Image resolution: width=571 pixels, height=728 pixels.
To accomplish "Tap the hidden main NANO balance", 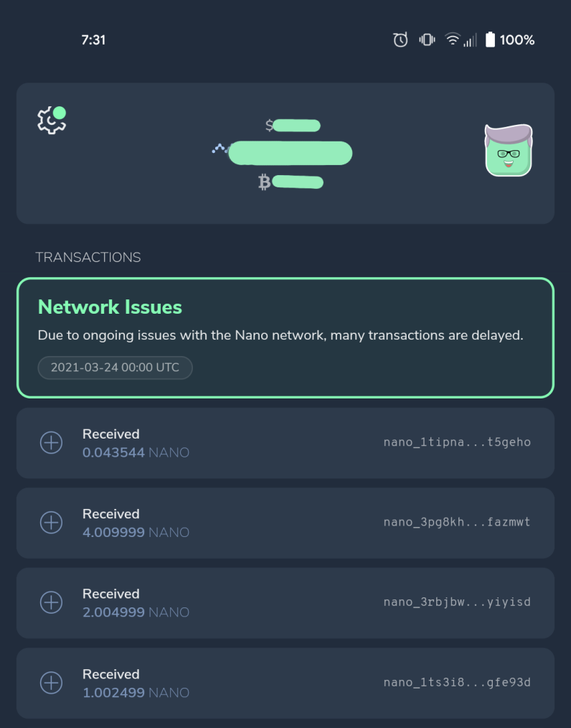I will [x=291, y=153].
